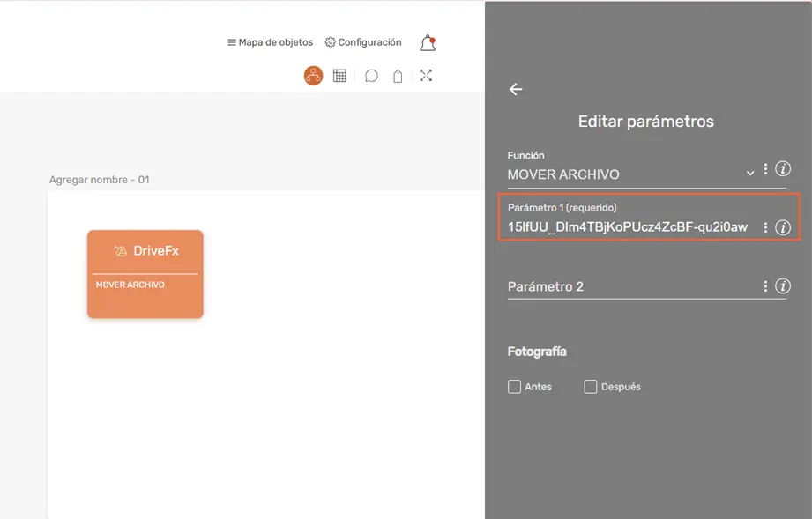Open the three-dot menu beside Parámetro 1
This screenshot has height=519, width=812.
point(765,226)
